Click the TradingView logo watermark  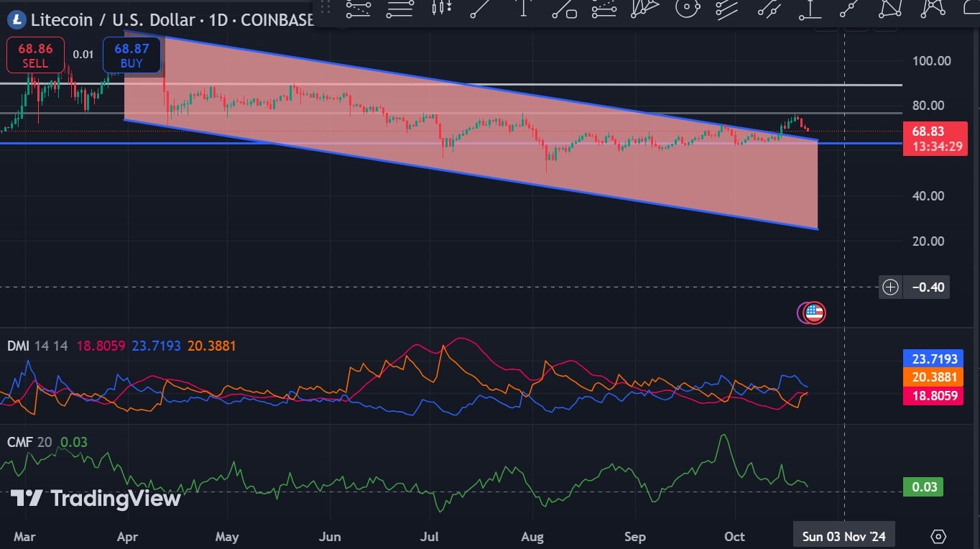pos(96,498)
